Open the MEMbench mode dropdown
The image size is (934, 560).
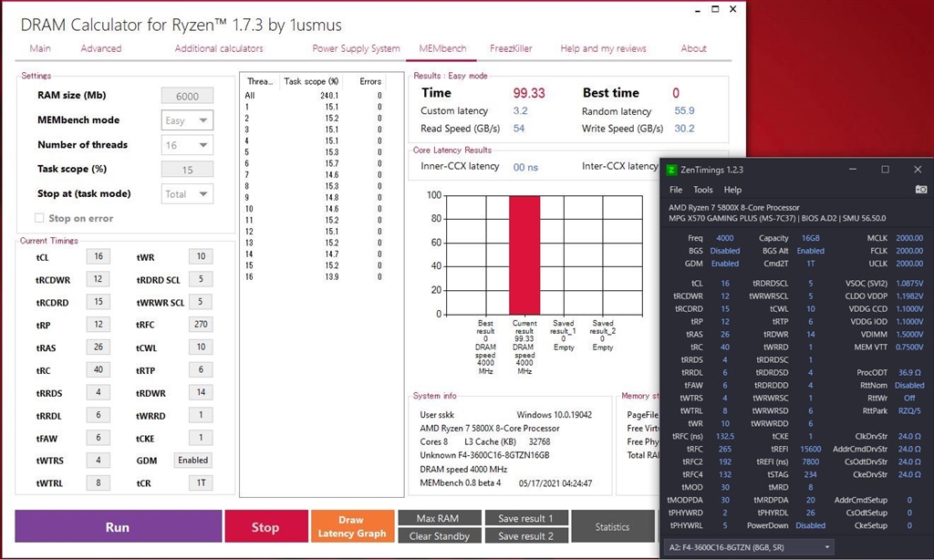tap(187, 120)
